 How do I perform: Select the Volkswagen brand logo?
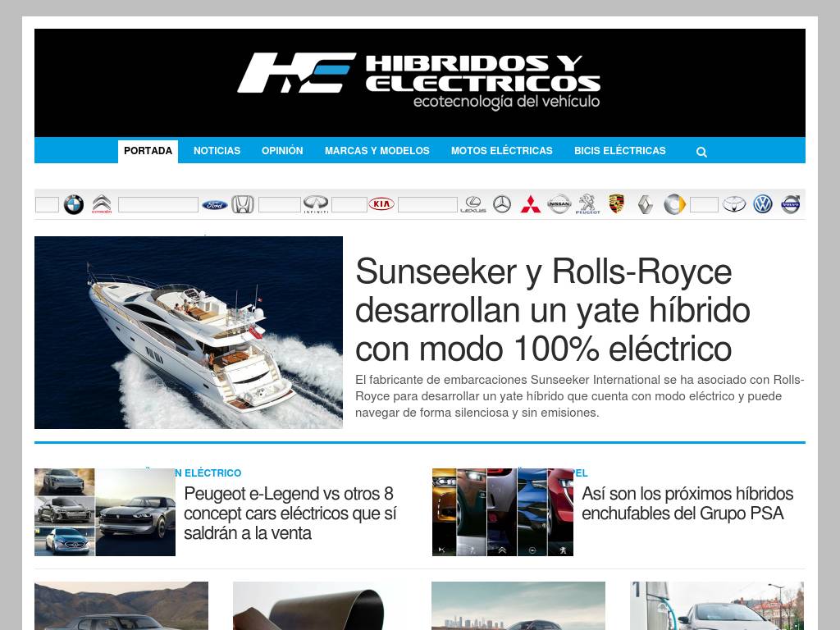pyautogui.click(x=763, y=205)
